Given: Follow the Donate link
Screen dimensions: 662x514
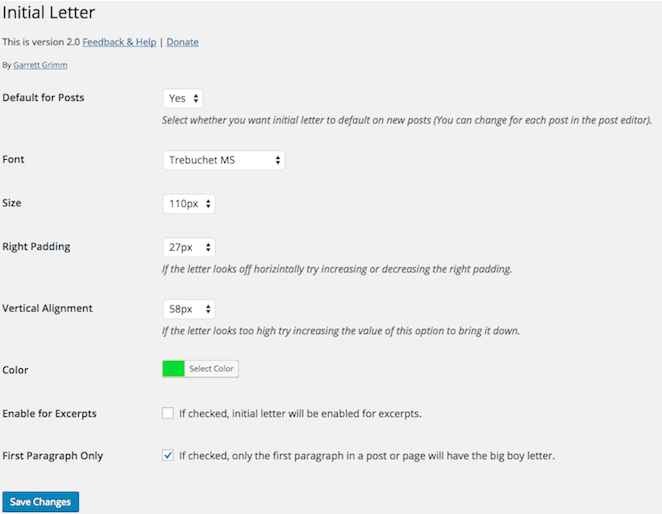Looking at the screenshot, I should (x=182, y=42).
